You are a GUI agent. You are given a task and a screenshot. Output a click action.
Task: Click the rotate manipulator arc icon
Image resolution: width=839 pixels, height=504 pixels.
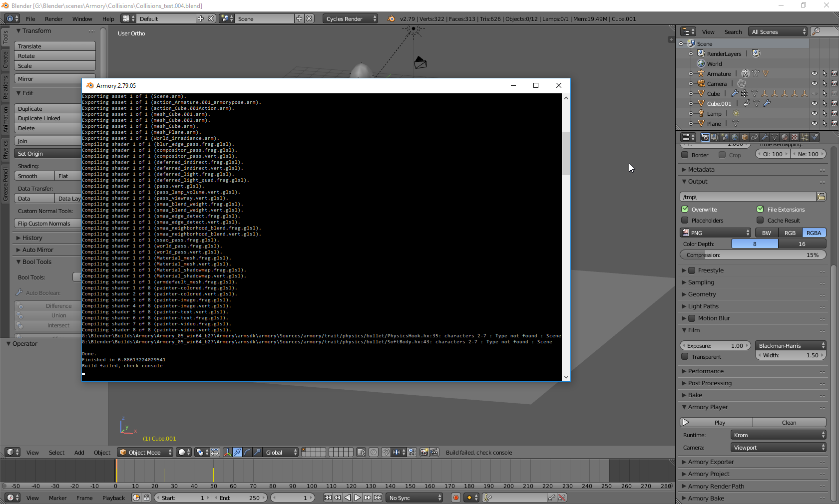pos(248,452)
